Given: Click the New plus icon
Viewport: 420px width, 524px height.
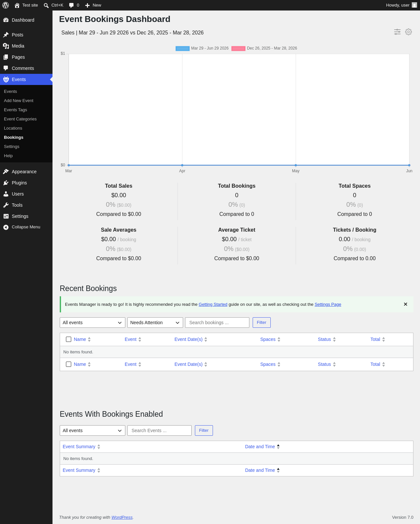Looking at the screenshot, I should click(x=88, y=5).
